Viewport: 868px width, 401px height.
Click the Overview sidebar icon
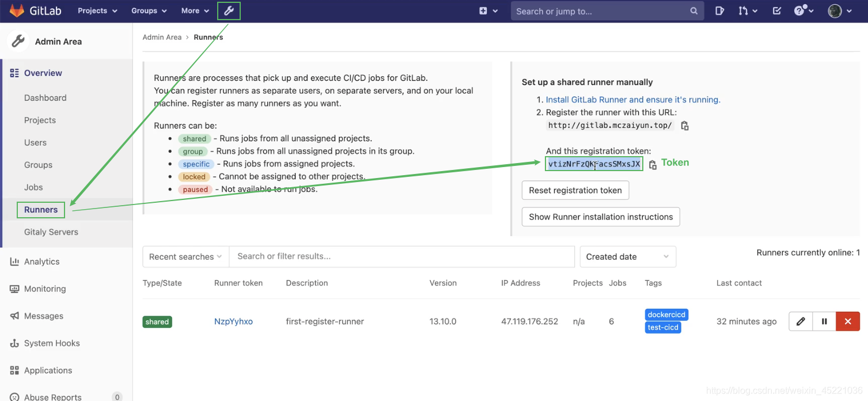click(x=14, y=73)
